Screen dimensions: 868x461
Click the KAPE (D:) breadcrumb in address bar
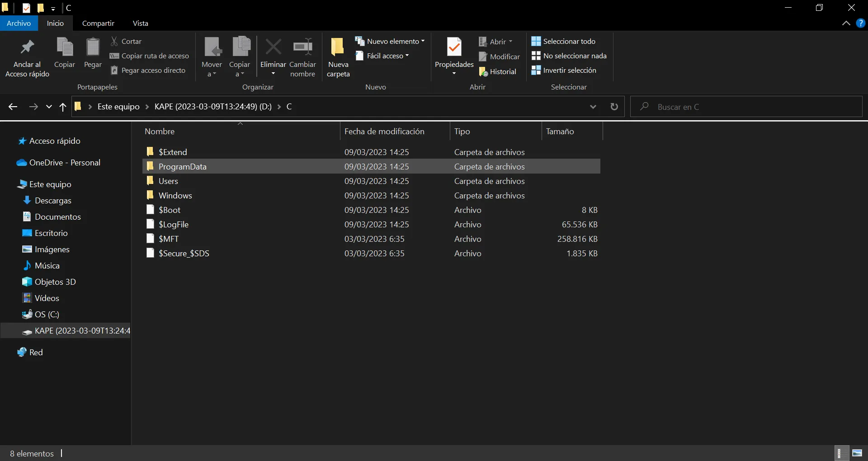[213, 107]
